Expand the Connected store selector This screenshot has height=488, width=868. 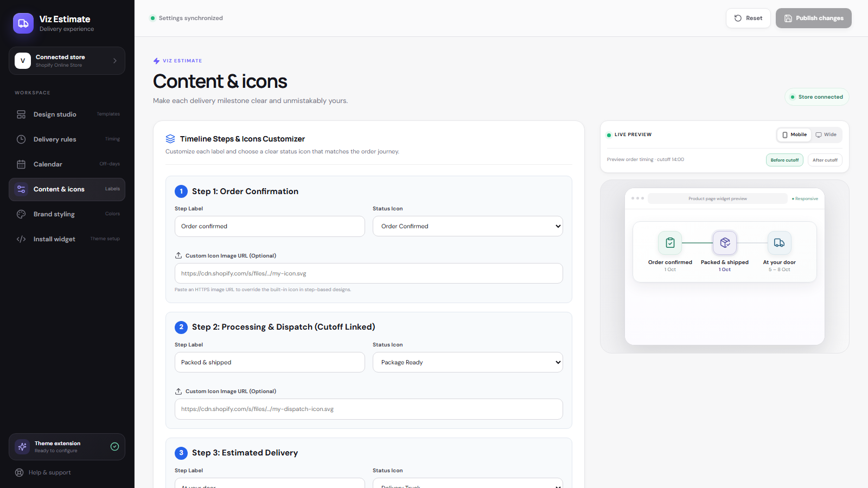coord(67,61)
